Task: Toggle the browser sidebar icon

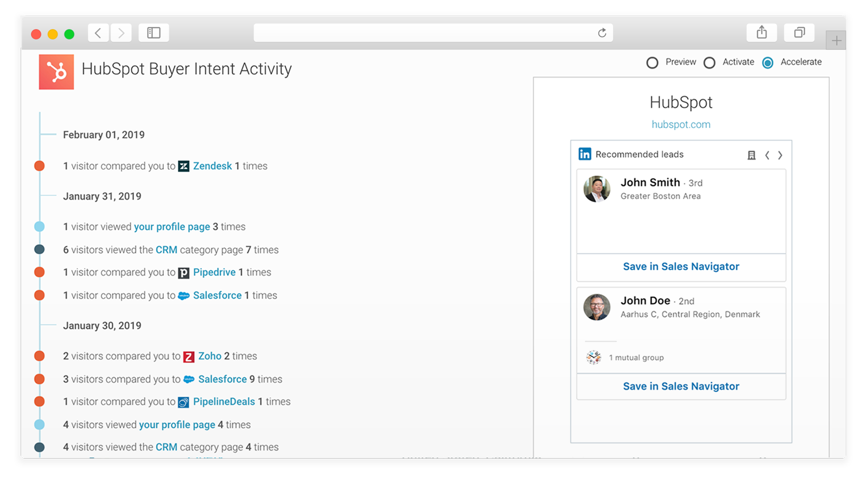Action: (x=154, y=33)
